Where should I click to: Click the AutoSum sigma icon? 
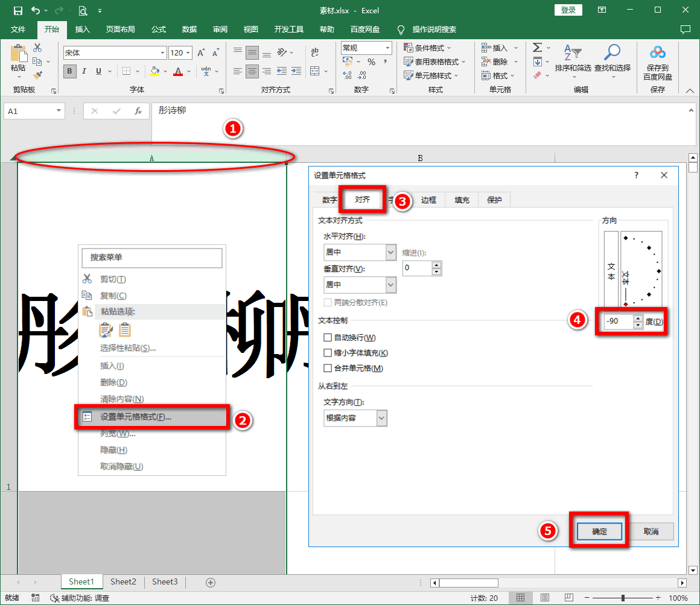tap(538, 47)
